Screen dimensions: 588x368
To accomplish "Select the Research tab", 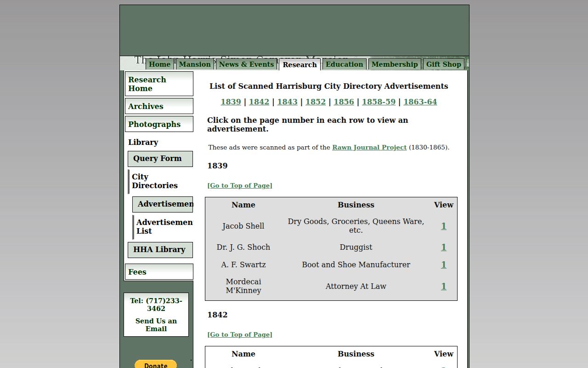I will 300,65.
